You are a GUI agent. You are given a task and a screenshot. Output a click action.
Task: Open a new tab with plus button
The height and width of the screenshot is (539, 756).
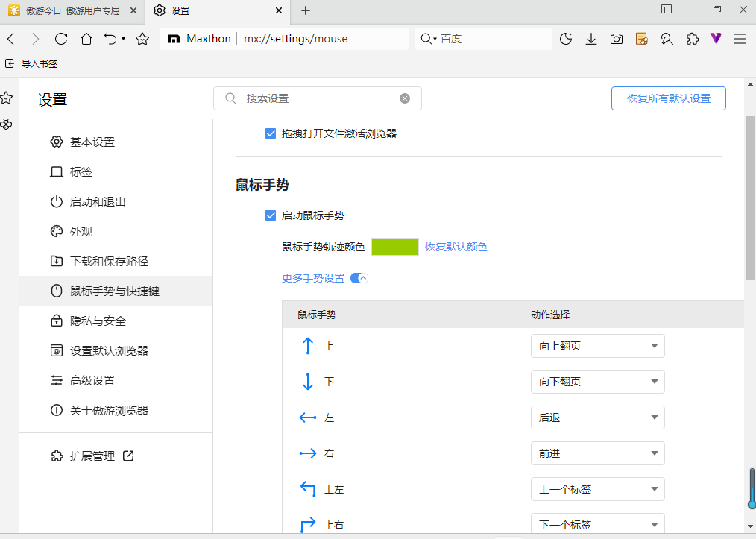coord(305,10)
